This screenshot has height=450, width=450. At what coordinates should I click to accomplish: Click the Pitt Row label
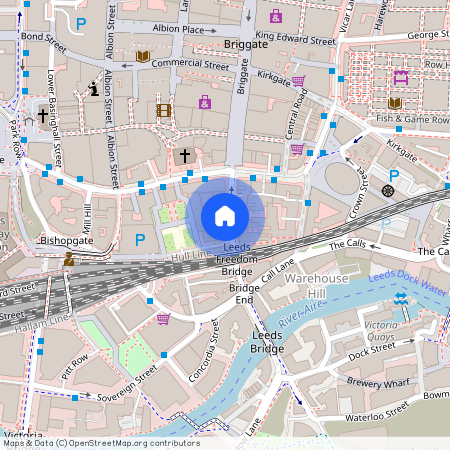click(x=75, y=366)
